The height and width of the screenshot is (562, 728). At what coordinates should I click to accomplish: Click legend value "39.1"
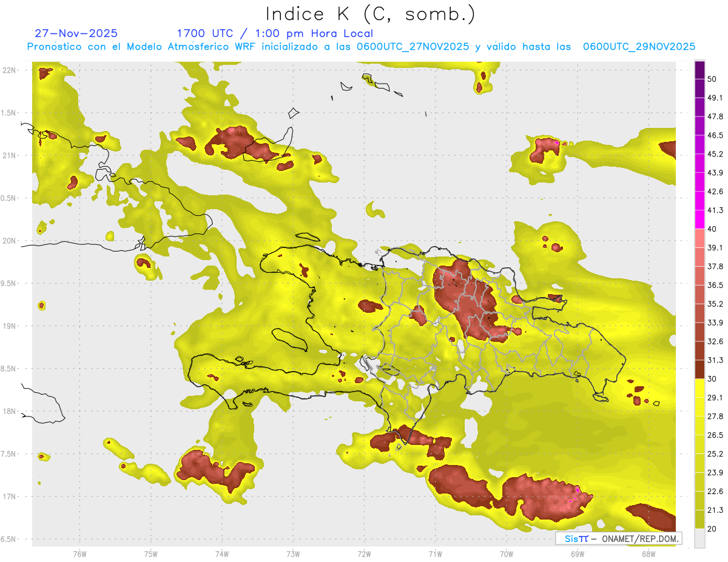715,247
